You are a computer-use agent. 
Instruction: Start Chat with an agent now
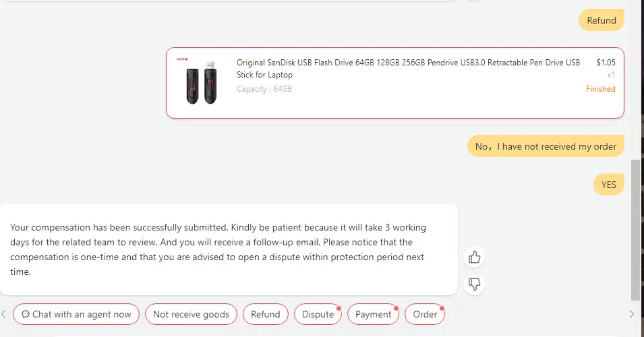coord(76,314)
